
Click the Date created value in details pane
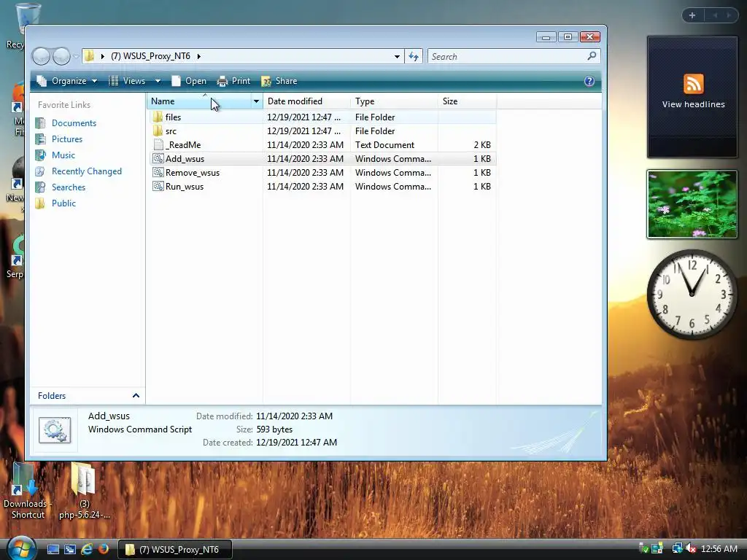296,443
